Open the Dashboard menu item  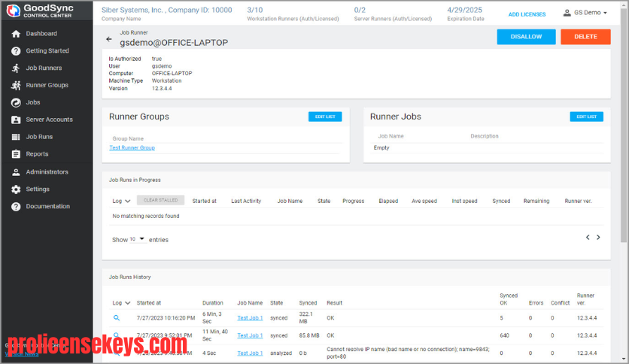point(41,34)
